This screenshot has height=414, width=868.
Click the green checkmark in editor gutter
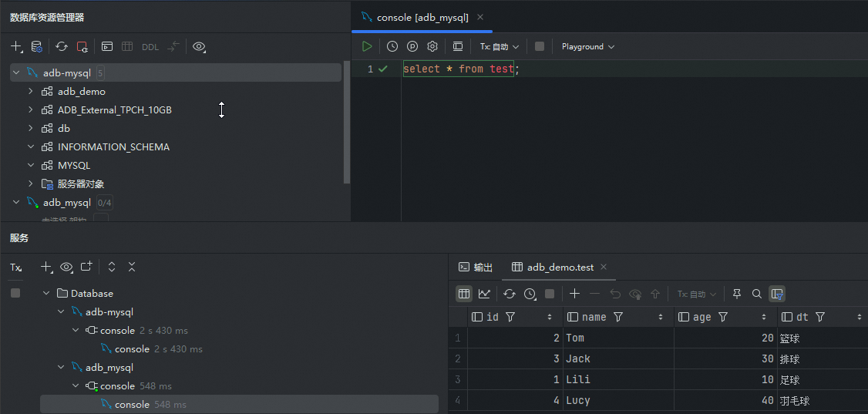point(383,69)
